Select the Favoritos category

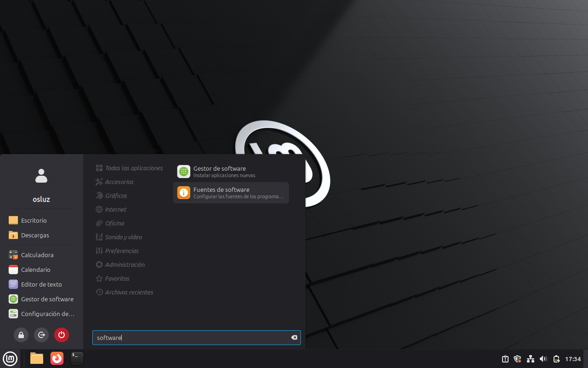tap(112, 278)
